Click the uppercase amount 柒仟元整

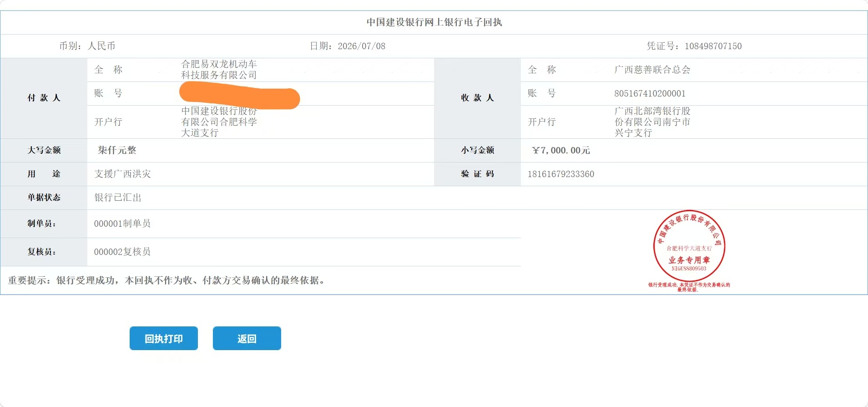[x=117, y=150]
